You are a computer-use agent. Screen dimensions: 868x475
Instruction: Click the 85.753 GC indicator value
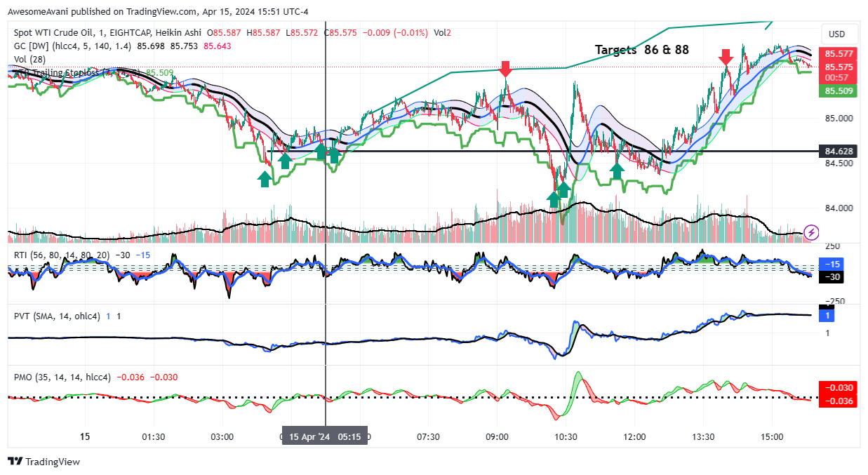pyautogui.click(x=185, y=46)
